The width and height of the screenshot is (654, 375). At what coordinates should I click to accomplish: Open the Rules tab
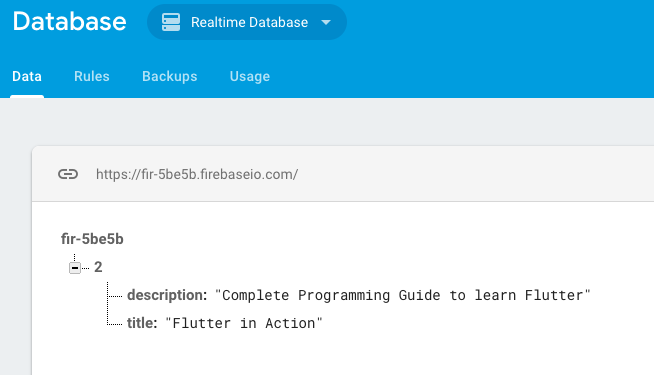(92, 76)
